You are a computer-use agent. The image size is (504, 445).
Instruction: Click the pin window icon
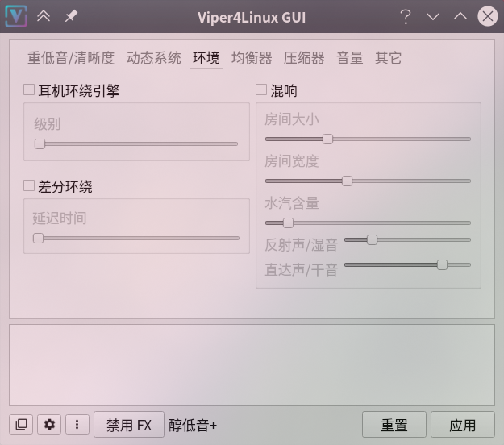click(x=71, y=16)
